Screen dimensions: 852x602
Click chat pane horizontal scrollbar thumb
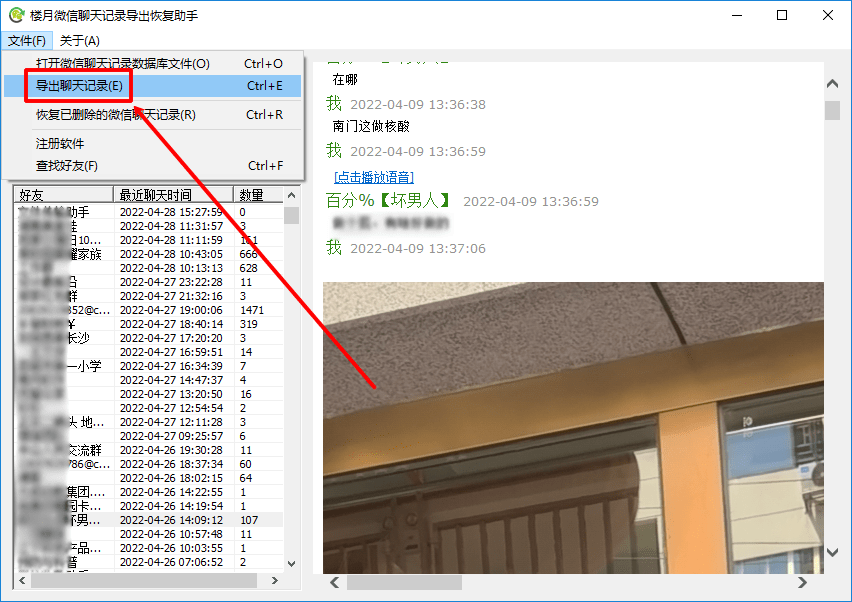404,582
